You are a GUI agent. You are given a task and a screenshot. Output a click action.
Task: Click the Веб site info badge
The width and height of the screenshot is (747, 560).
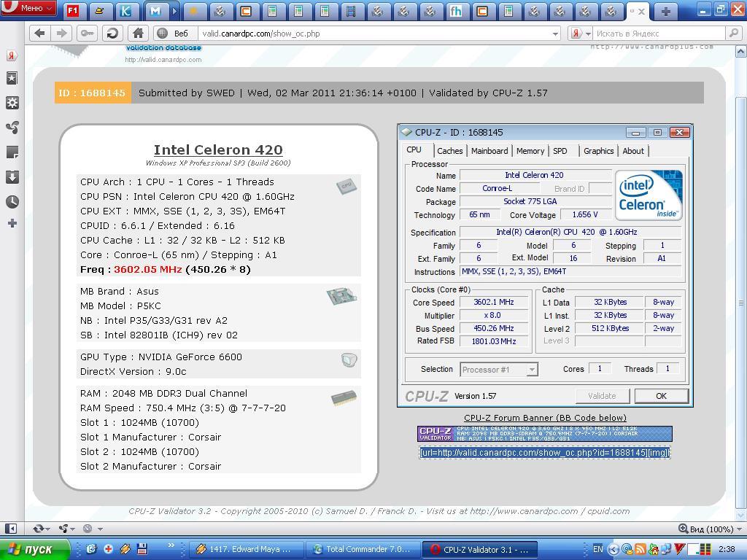coord(174,34)
